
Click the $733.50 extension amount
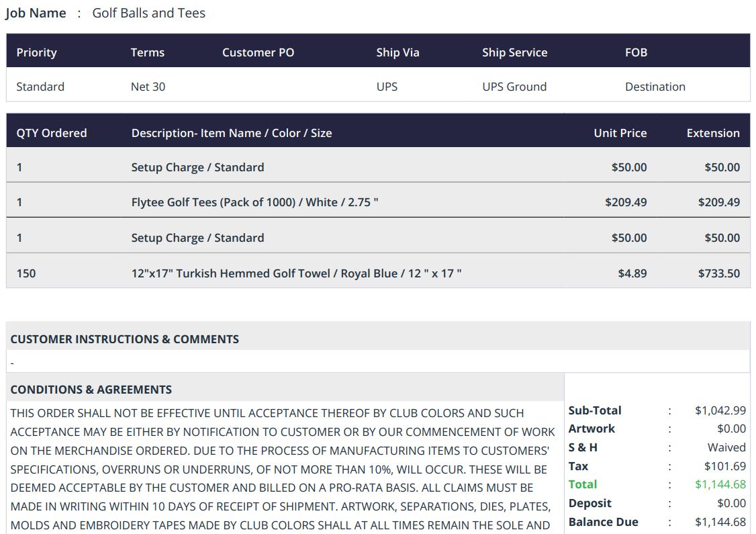pyautogui.click(x=718, y=273)
